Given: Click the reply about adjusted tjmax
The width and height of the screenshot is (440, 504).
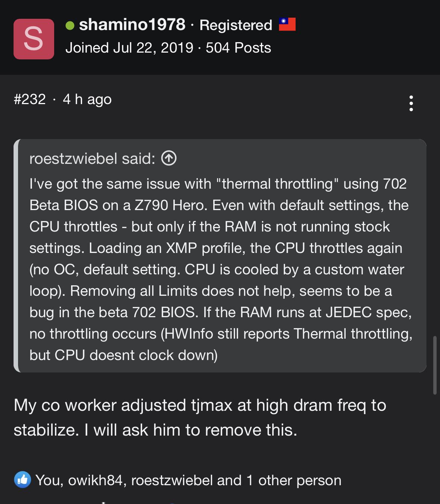Looking at the screenshot, I should (x=200, y=418).
